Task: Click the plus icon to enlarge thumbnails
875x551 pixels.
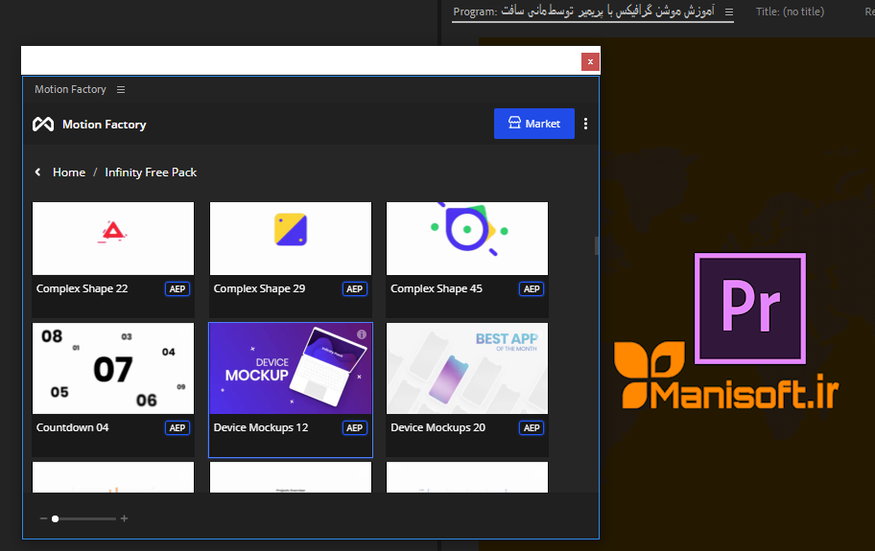Action: (x=124, y=519)
